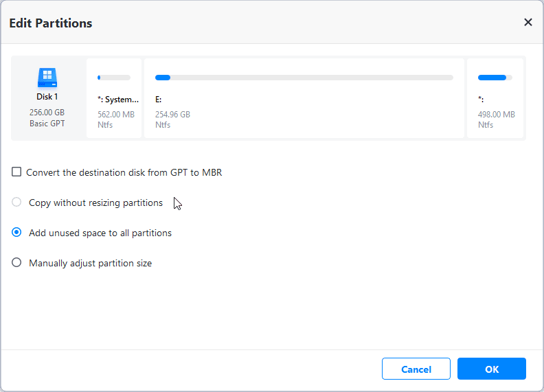544x392 pixels.
Task: Click the Disk 1 label text
Action: click(47, 97)
